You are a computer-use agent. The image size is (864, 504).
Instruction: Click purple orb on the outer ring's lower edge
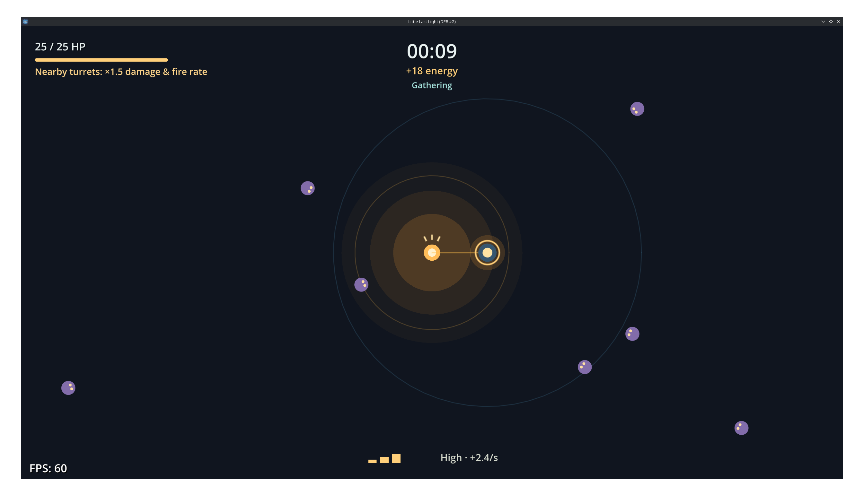[585, 367]
